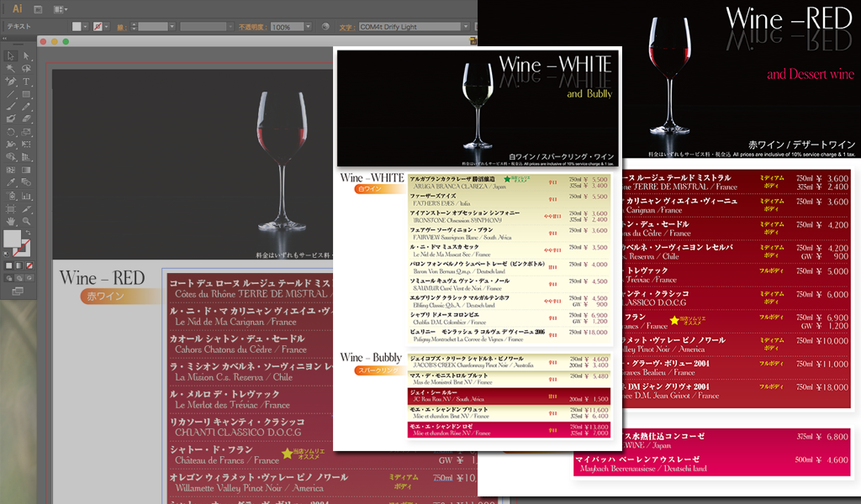Click the Illustrator Ai application logo

tap(17, 8)
